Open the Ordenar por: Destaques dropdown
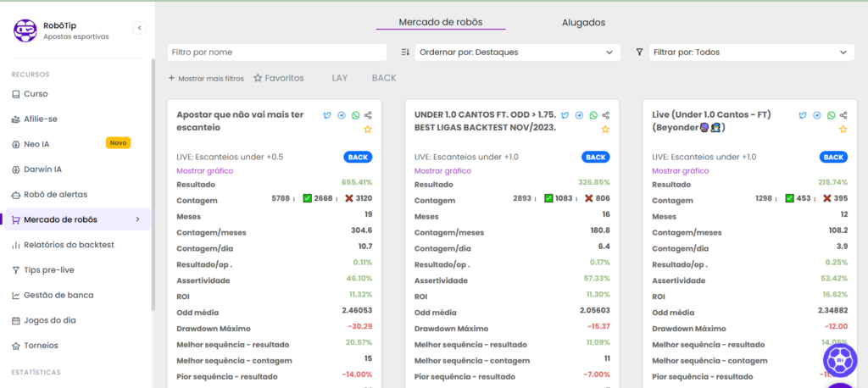Viewport: 868px width, 388px height. point(518,53)
